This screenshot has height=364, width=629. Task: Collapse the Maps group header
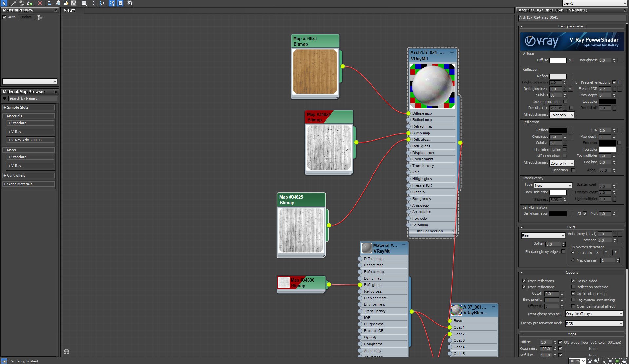point(28,150)
